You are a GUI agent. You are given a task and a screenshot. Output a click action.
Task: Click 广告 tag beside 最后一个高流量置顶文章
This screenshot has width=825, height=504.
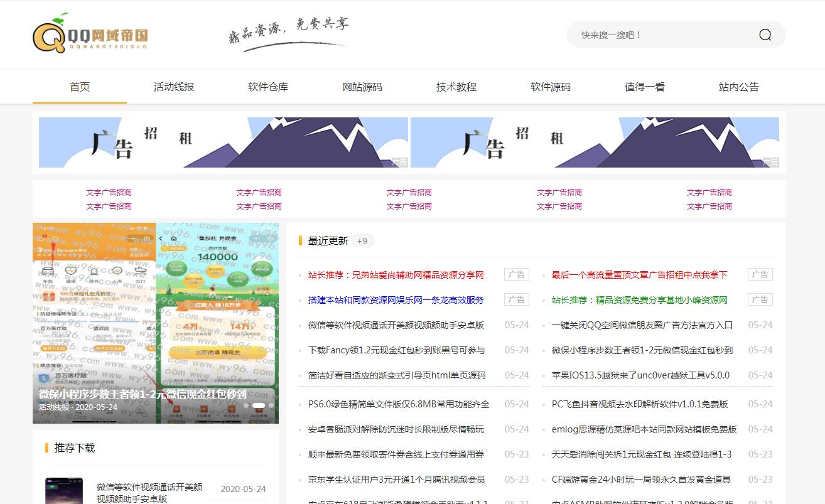760,274
